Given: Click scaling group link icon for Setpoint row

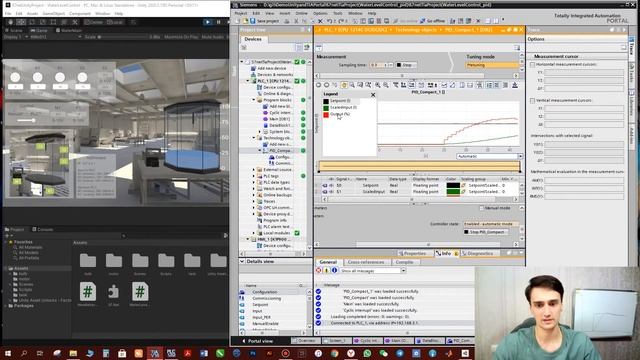Looking at the screenshot, I should [464, 185].
